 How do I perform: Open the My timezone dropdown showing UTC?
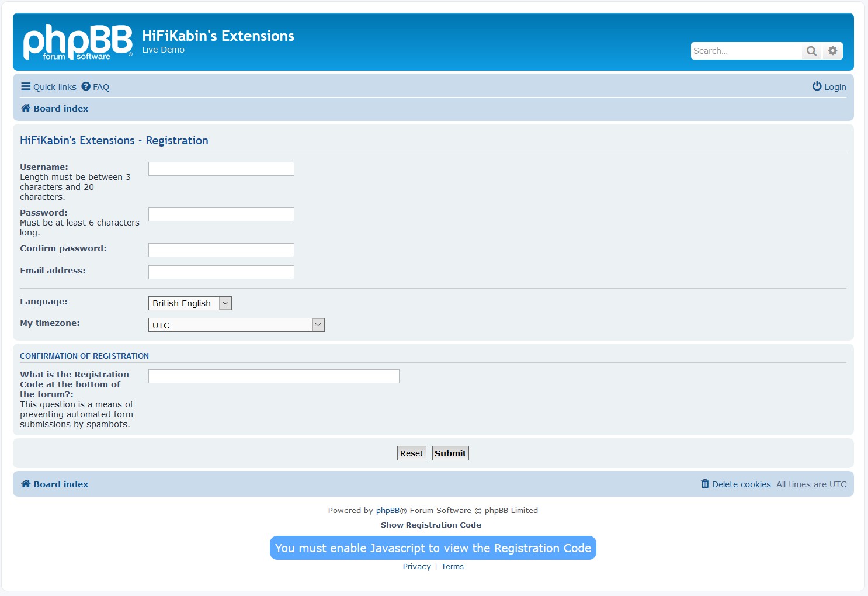coord(236,325)
